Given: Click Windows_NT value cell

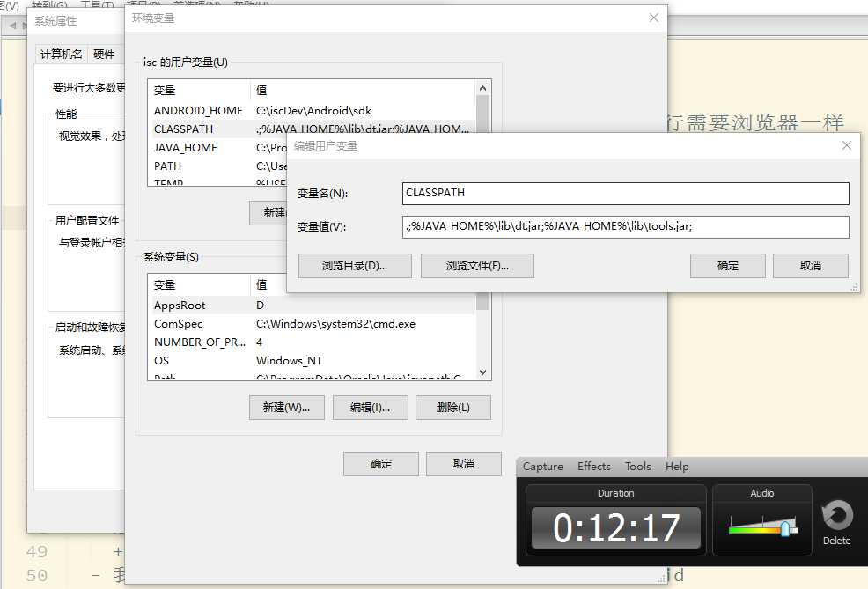Looking at the screenshot, I should tap(289, 360).
